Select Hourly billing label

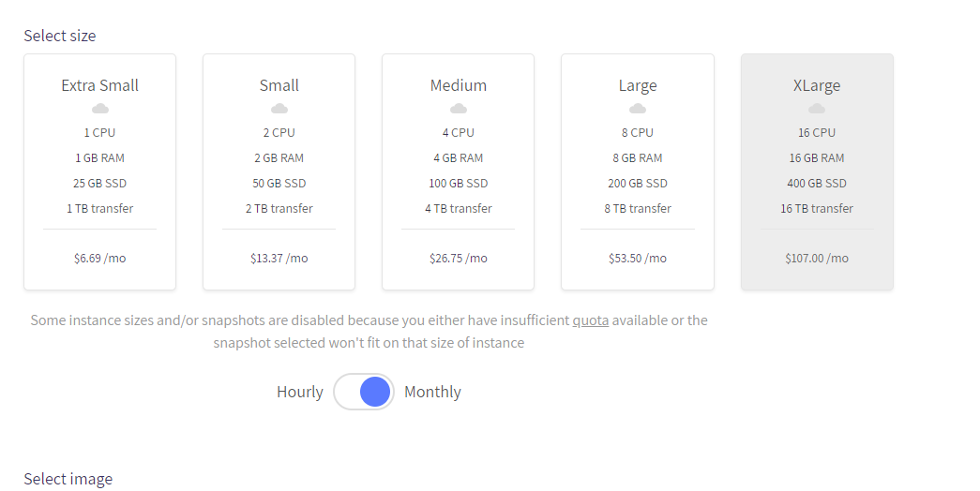(x=300, y=392)
